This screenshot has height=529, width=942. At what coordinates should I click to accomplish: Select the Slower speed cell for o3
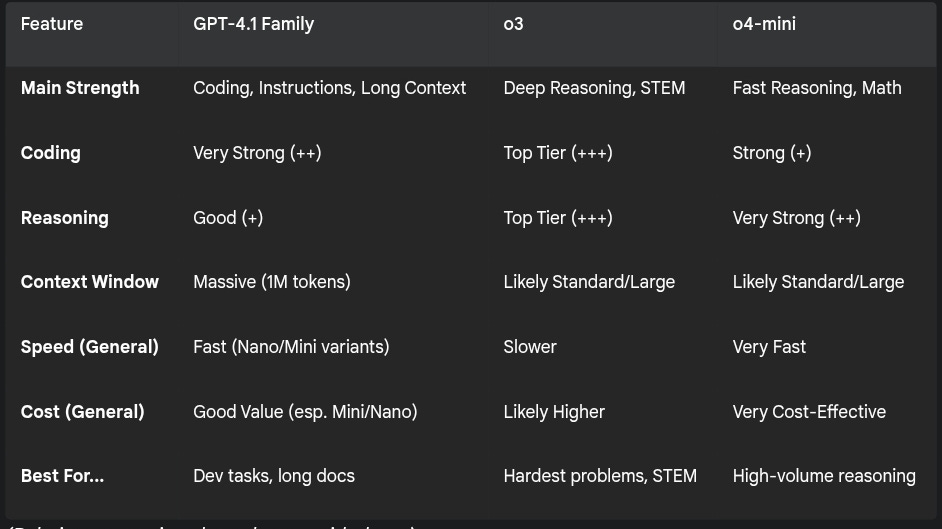[x=530, y=346]
